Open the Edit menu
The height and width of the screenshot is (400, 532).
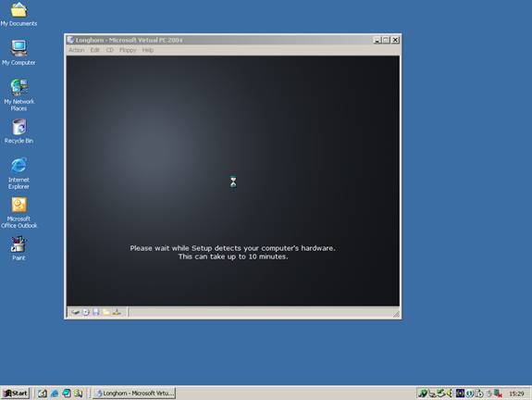[94, 50]
